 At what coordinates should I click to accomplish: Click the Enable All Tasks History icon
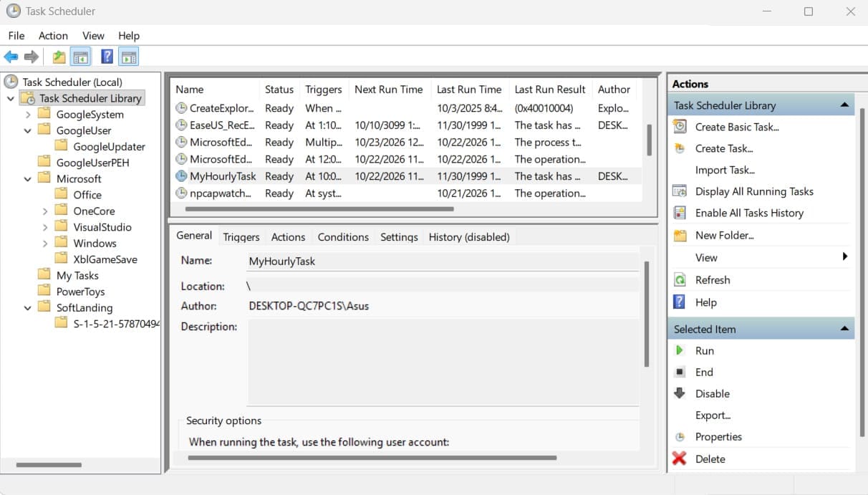(680, 213)
